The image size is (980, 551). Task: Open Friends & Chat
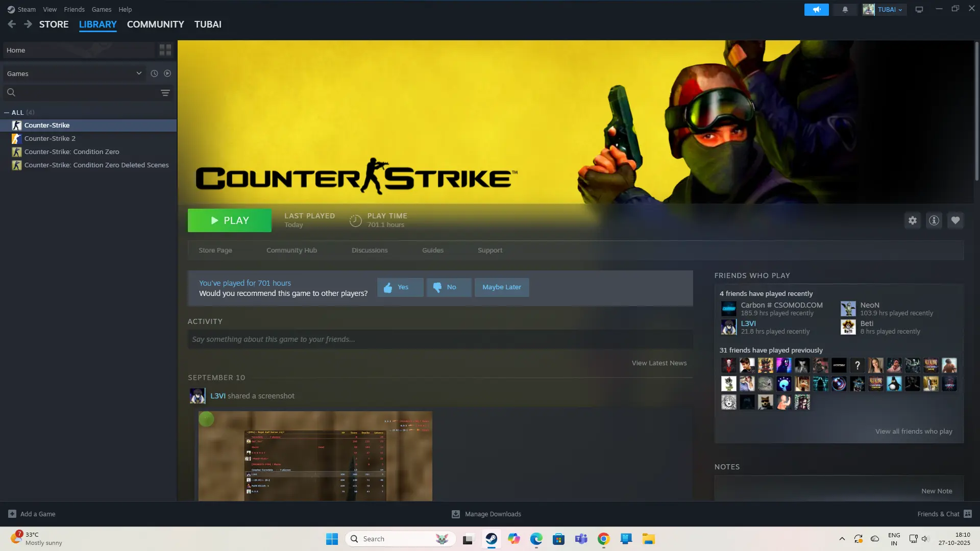tap(944, 514)
